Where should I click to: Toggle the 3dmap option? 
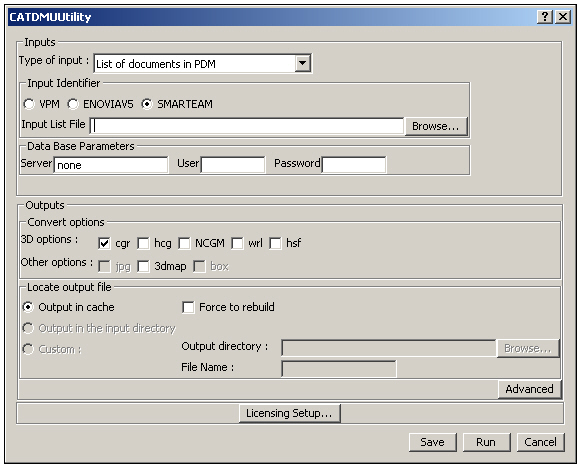pyautogui.click(x=143, y=266)
